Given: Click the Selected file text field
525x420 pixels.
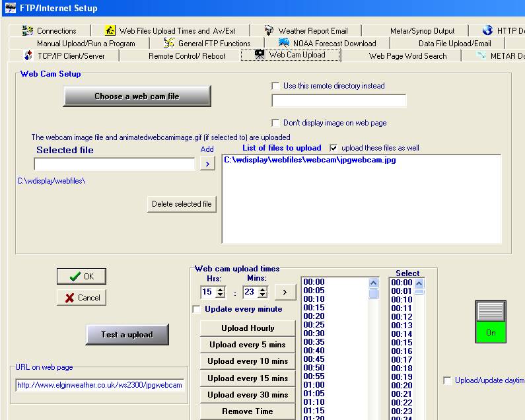Looking at the screenshot, I should (x=114, y=164).
